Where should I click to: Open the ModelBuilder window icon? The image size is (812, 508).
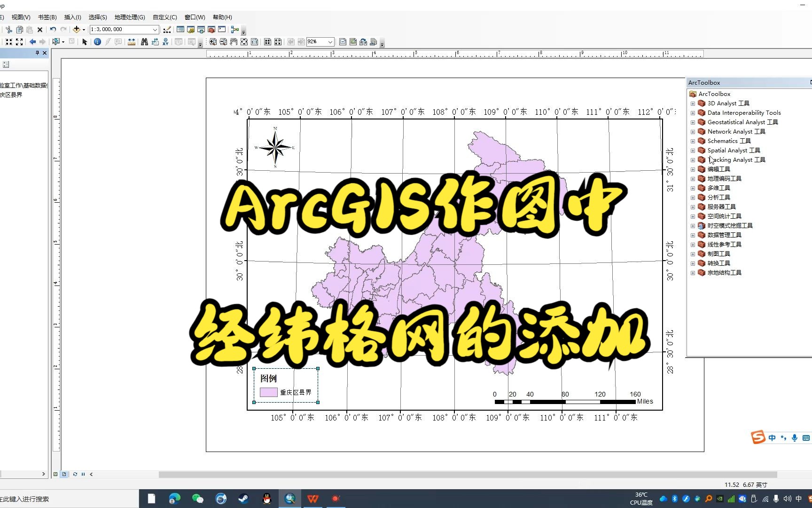coord(235,29)
